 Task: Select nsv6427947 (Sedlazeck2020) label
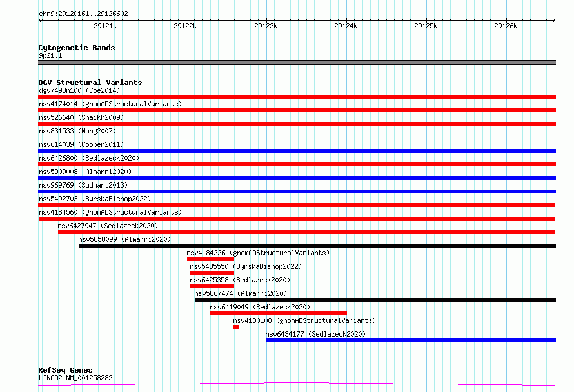tap(108, 226)
